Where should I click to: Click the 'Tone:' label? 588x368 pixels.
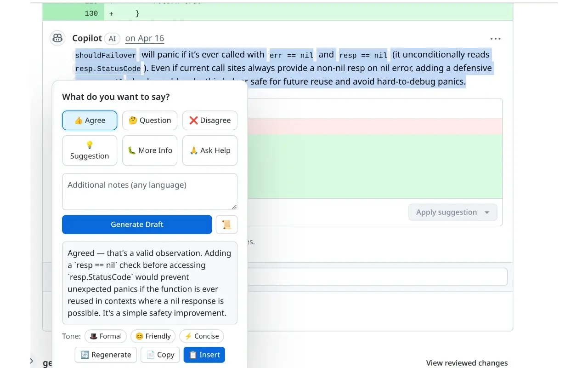71,336
